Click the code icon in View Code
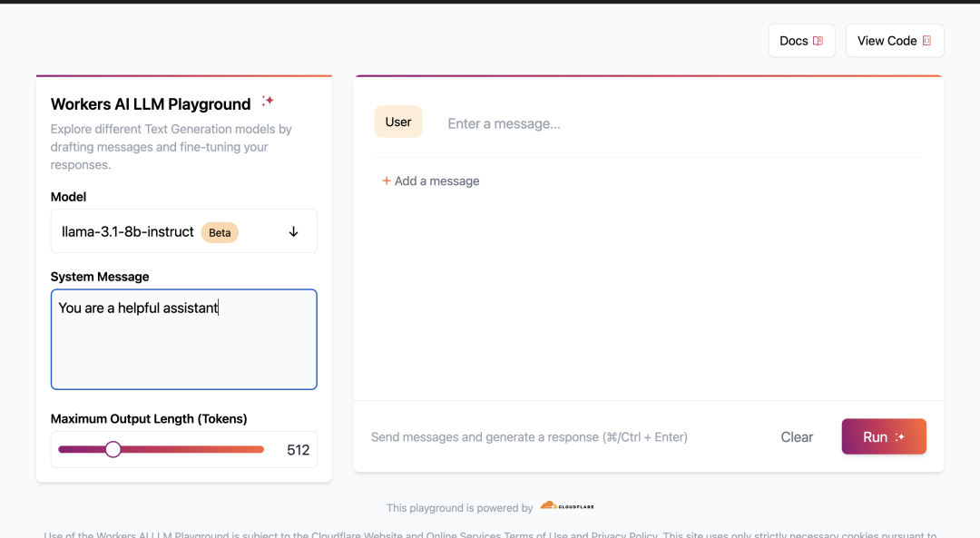980x538 pixels. [926, 41]
